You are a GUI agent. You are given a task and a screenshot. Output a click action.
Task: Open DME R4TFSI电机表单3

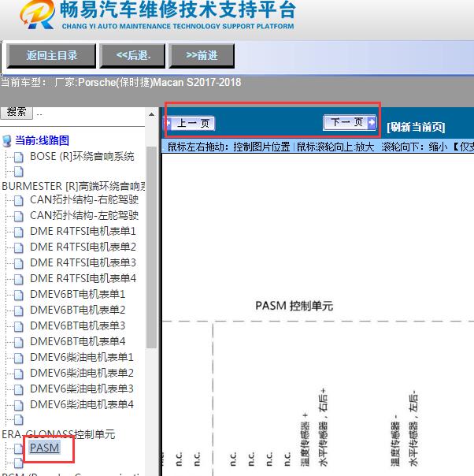point(83,263)
